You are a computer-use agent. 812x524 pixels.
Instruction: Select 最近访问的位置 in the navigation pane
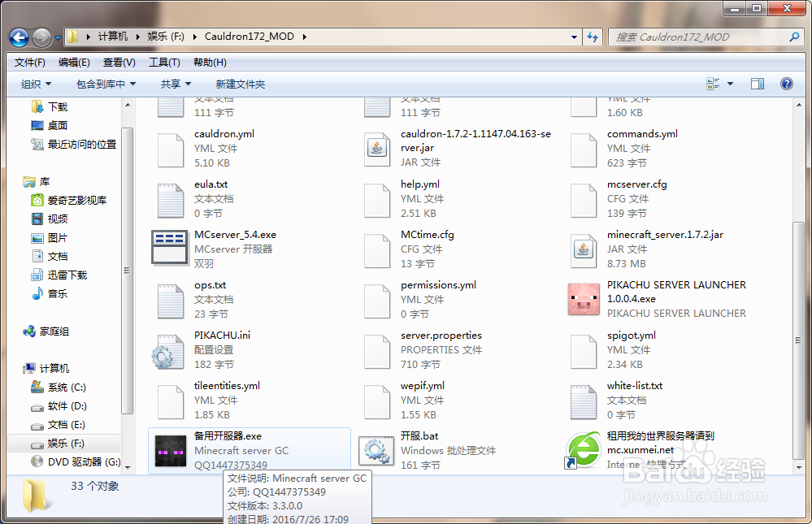[82, 144]
